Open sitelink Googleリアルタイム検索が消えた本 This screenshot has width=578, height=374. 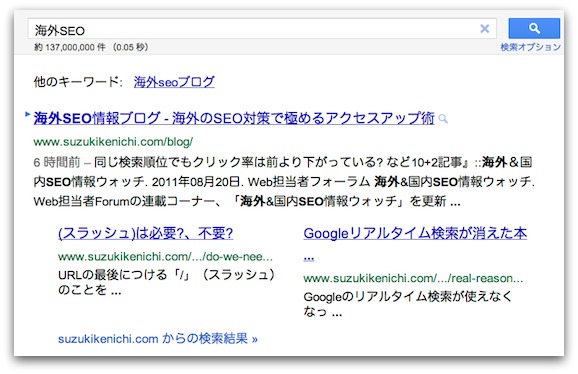point(415,233)
